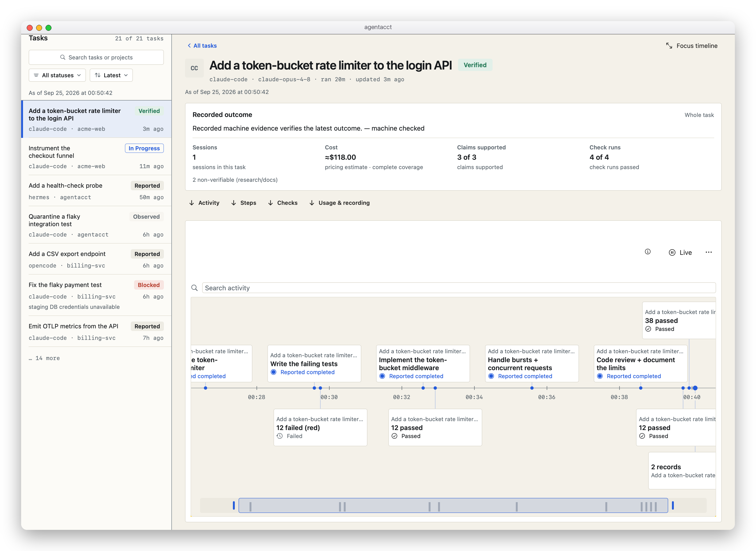756x551 pixels.
Task: Select the Fix the flaky payment test task
Action: [96, 295]
